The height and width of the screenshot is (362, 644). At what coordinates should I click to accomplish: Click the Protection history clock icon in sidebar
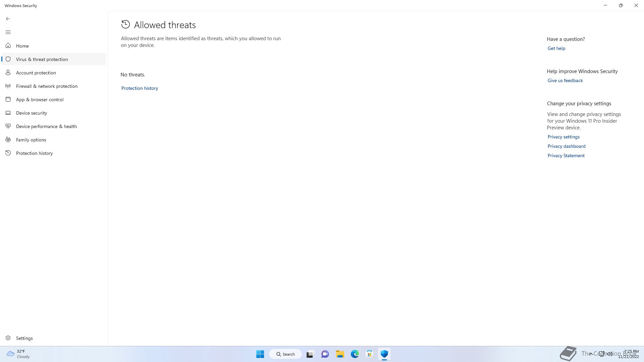coord(8,153)
